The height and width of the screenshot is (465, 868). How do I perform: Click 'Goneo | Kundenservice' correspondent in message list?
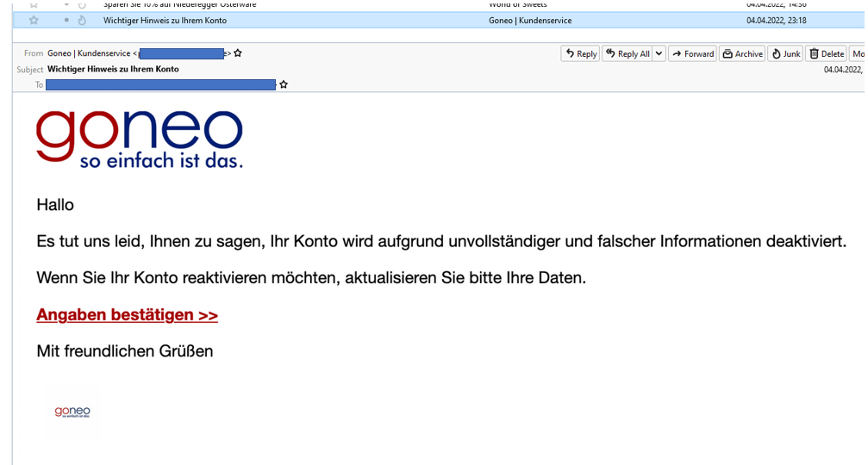(x=530, y=21)
